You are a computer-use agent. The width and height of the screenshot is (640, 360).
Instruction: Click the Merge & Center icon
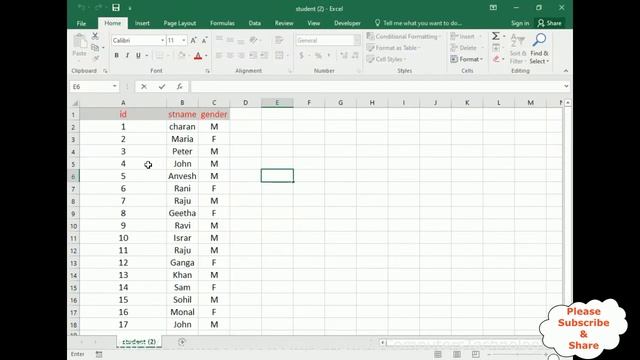coord(280,56)
